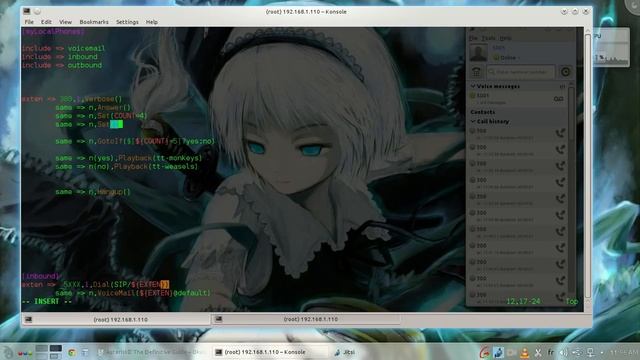Click the Set(COUNT=4) line
640x360 pixels.
(x=101, y=116)
